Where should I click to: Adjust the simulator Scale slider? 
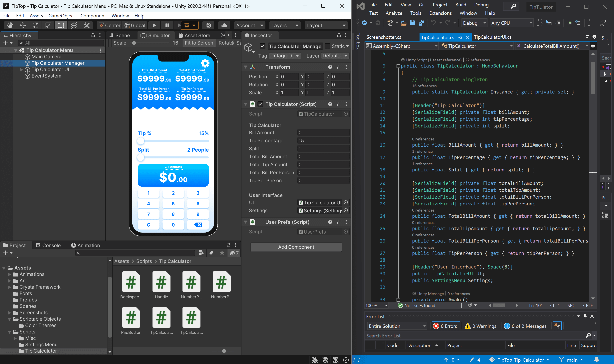pos(134,43)
